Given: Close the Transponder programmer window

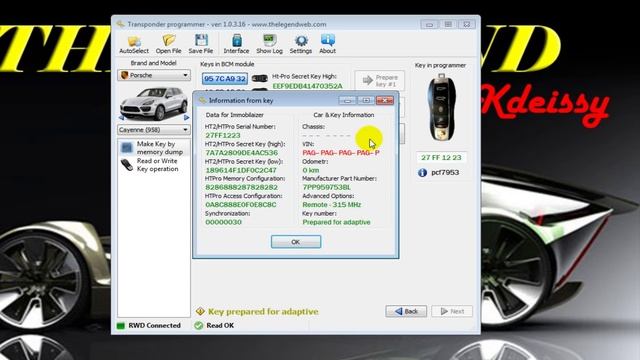Looking at the screenshot, I should (467, 24).
